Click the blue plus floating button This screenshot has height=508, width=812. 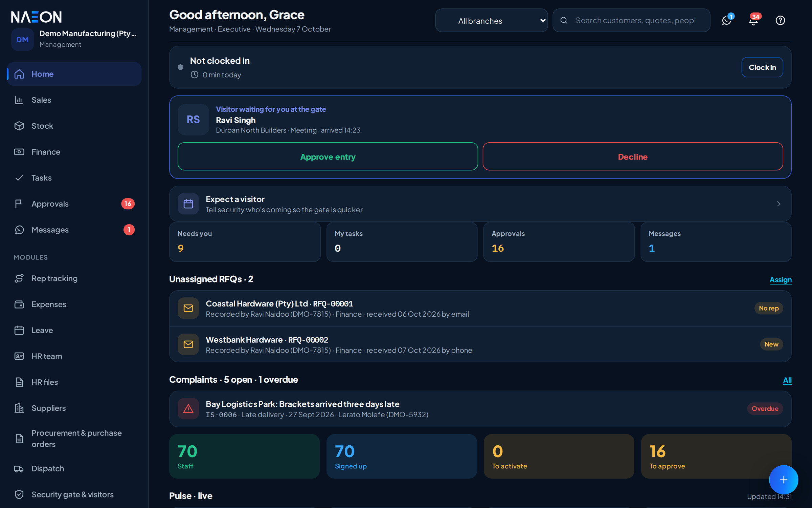(x=784, y=480)
